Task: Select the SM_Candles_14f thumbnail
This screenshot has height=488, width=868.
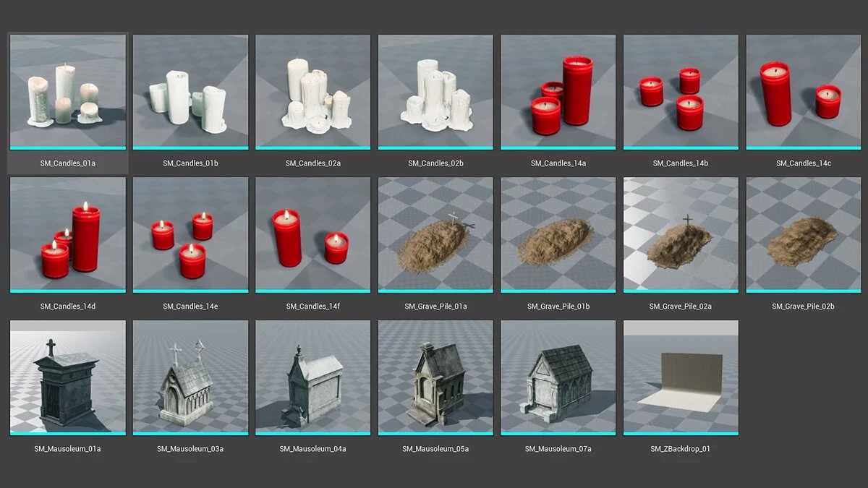Action: pos(313,234)
